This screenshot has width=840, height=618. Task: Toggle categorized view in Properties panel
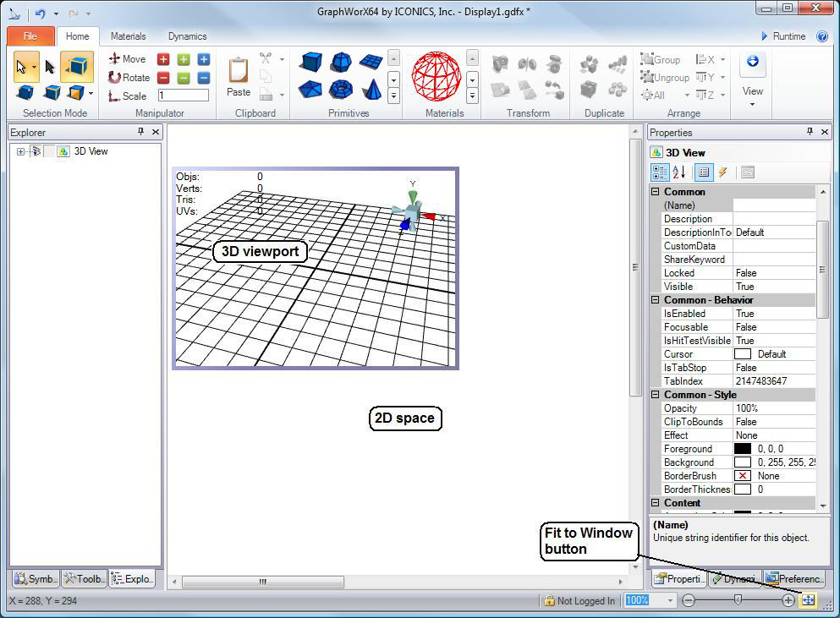point(660,172)
